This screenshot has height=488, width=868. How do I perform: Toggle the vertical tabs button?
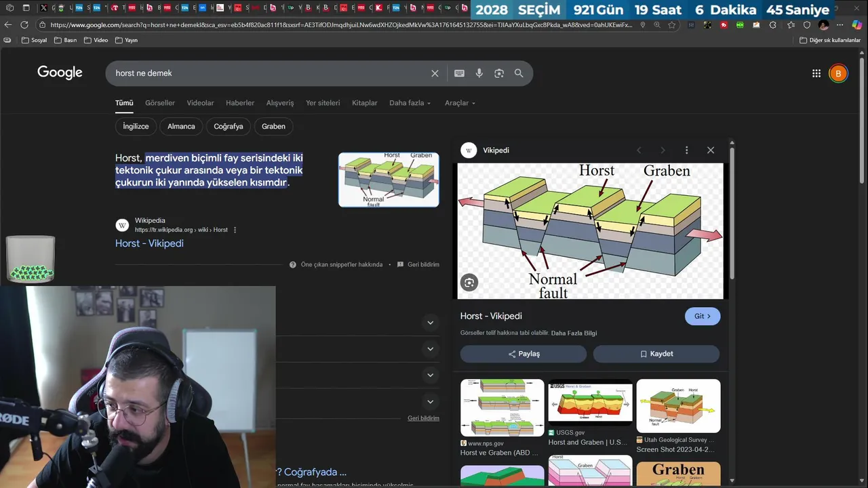tap(26, 8)
